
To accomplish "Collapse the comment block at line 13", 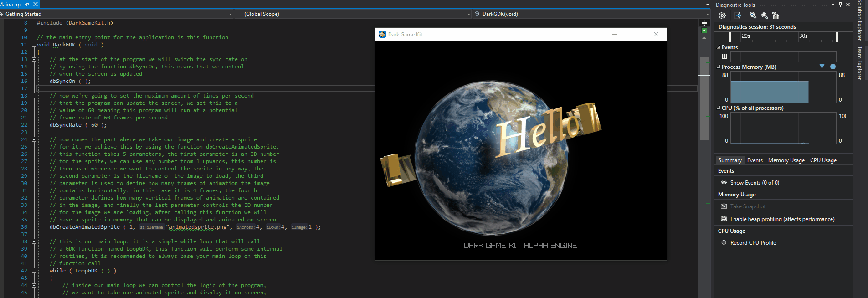I will click(34, 59).
